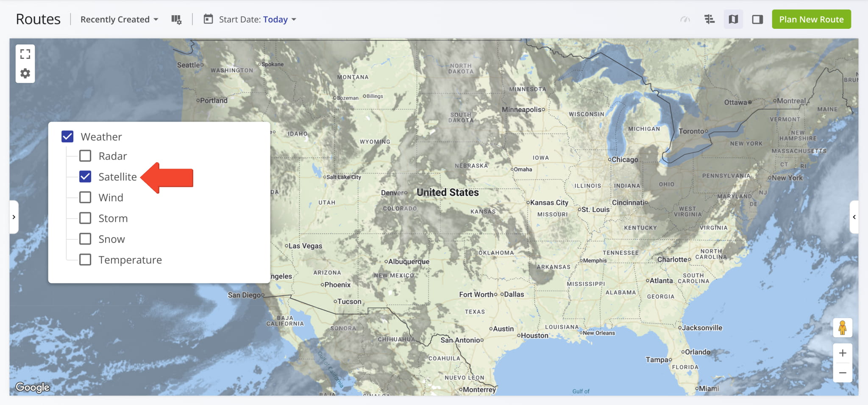Zoom in with the plus button
Image resolution: width=868 pixels, height=405 pixels.
[843, 353]
